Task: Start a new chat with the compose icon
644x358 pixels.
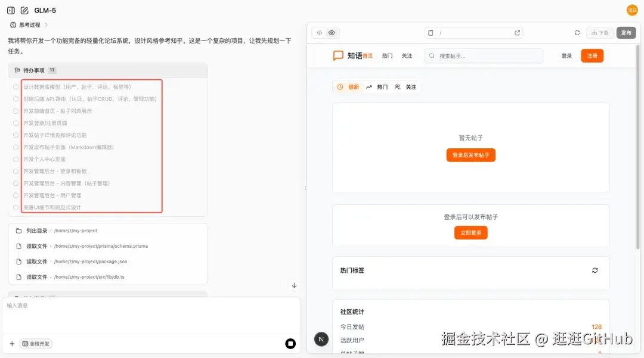Action: [24, 10]
